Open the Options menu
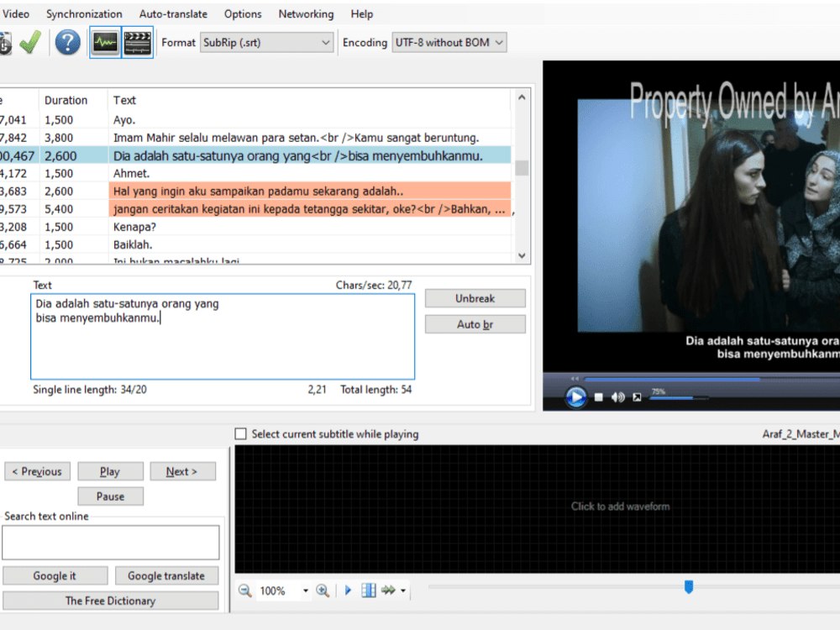Image resolution: width=840 pixels, height=630 pixels. click(243, 14)
